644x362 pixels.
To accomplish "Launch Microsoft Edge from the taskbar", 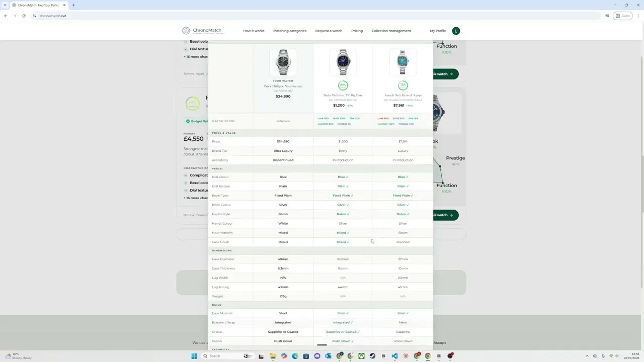I will click(295, 356).
